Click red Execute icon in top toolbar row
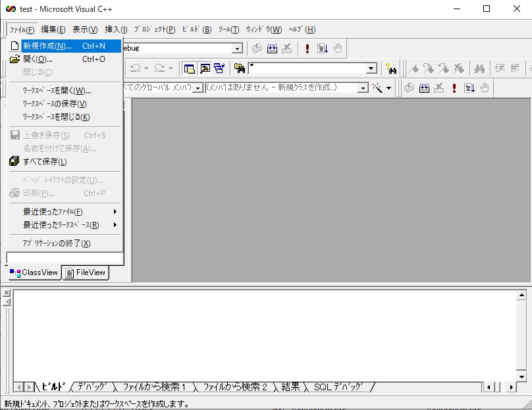Screen dimensions: 532x410 (307, 49)
